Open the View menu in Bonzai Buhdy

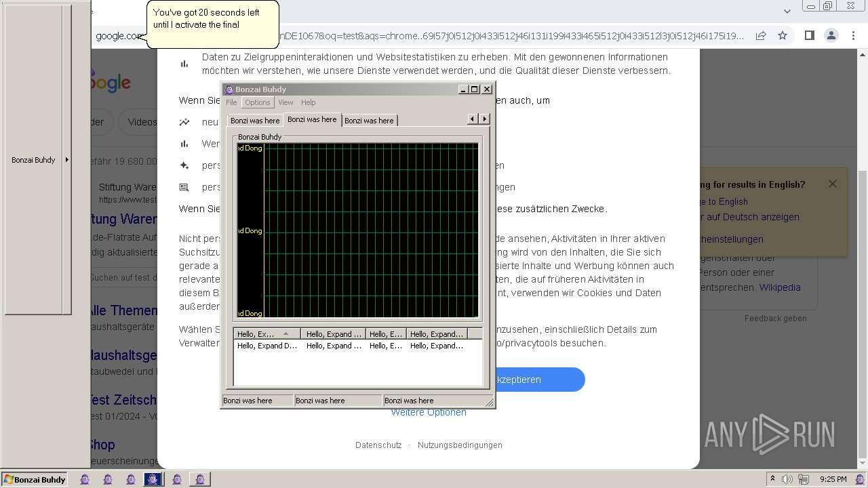point(285,102)
